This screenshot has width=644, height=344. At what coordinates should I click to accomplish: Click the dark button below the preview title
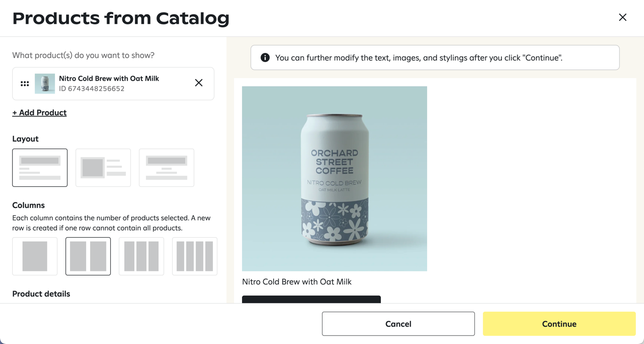tap(311, 299)
